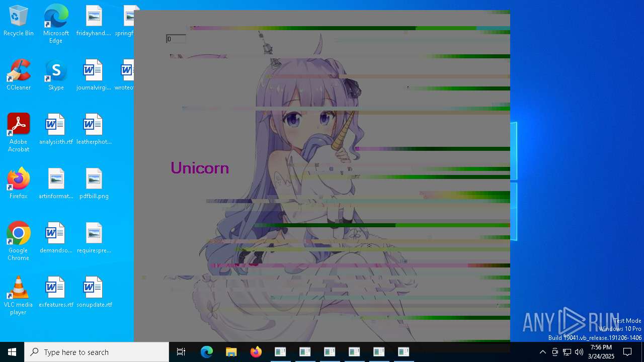
Task: Select the leatherphot document icon
Action: pyautogui.click(x=94, y=130)
